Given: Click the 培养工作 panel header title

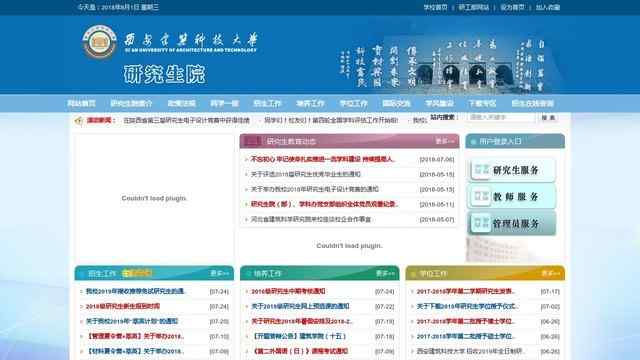Looking at the screenshot, I should pyautogui.click(x=268, y=273).
